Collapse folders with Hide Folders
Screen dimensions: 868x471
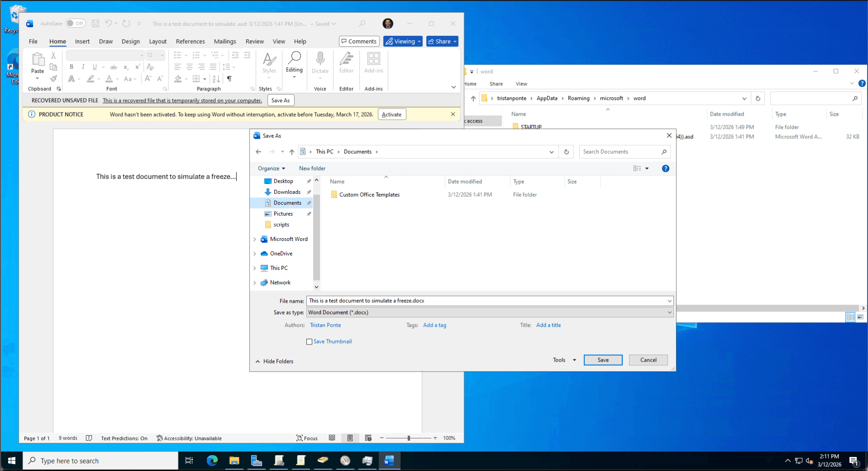274,361
